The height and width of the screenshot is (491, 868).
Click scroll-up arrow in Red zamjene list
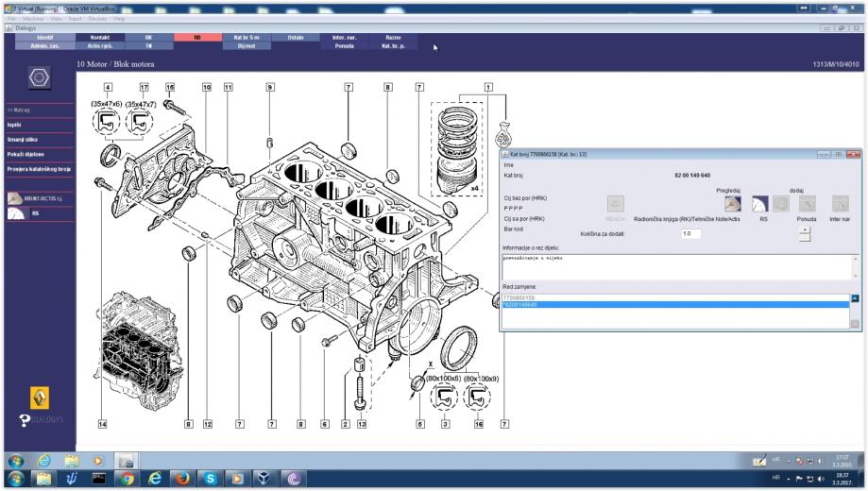click(855, 297)
